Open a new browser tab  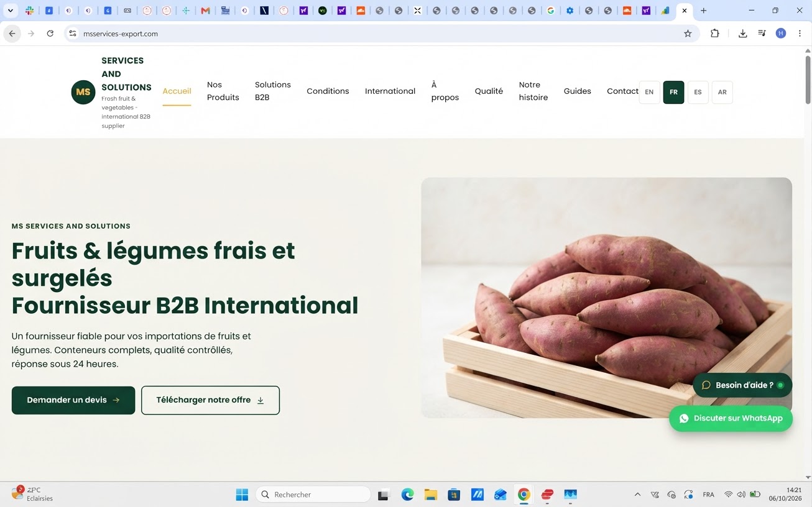click(x=704, y=11)
